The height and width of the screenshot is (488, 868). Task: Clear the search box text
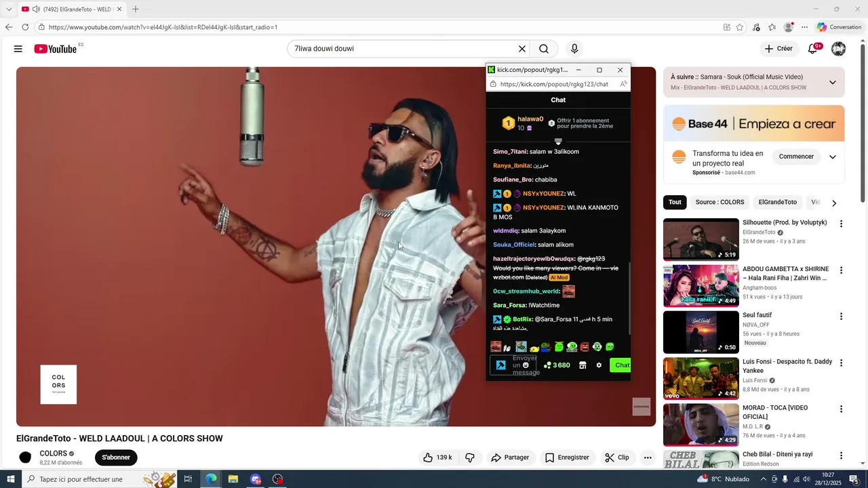click(522, 49)
